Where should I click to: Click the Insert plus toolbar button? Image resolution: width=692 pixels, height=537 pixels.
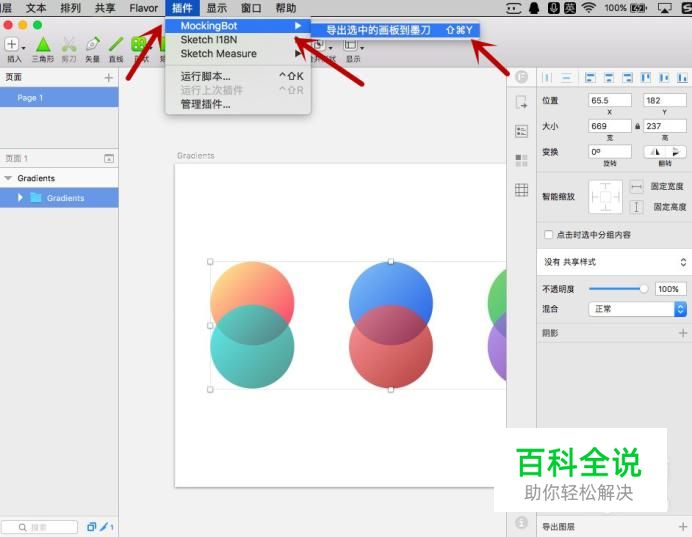coord(11,44)
